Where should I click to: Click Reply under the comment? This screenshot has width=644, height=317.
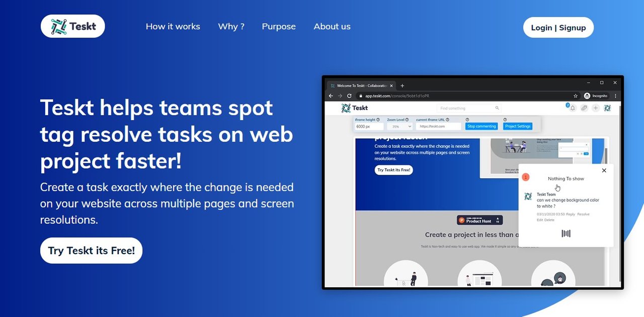click(x=571, y=214)
